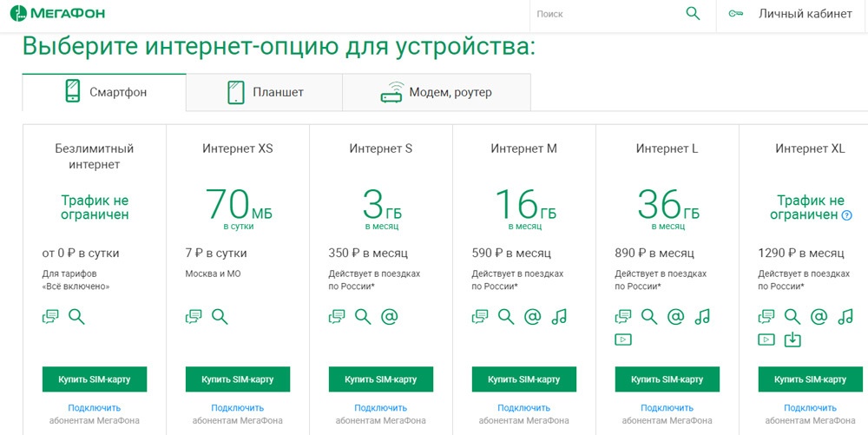This screenshot has width=868, height=435.
Task: Click Подключить under Интернет S
Action: [381, 408]
